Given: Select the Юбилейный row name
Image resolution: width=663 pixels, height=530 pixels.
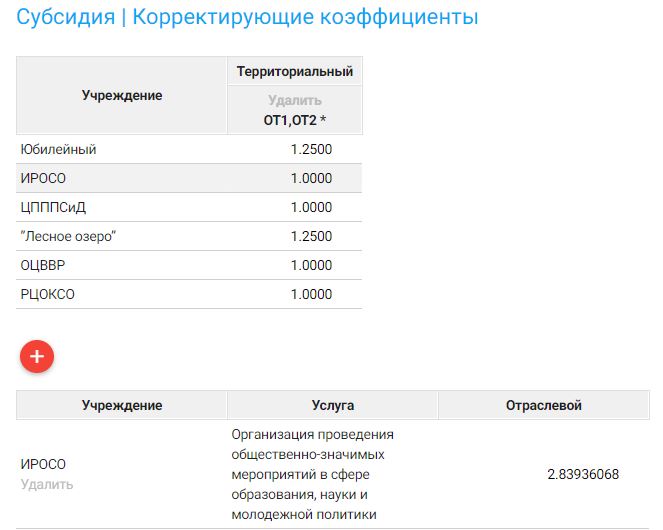Looking at the screenshot, I should tap(58, 150).
